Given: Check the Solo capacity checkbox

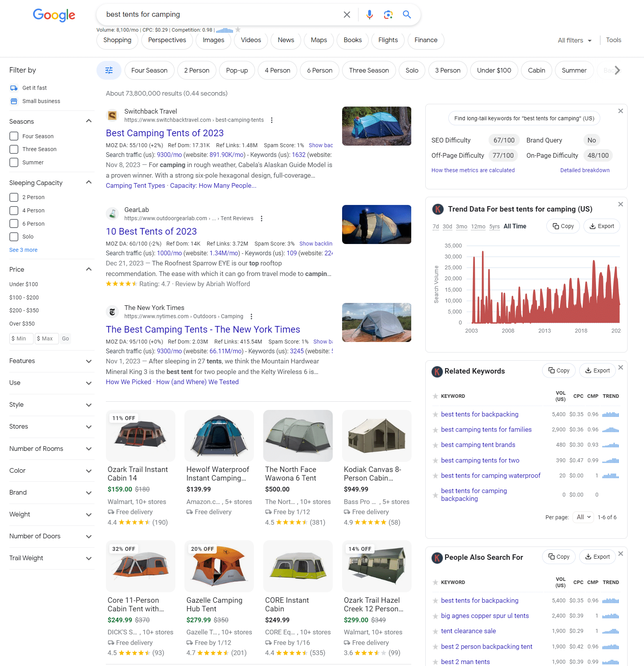Looking at the screenshot, I should coord(14,237).
